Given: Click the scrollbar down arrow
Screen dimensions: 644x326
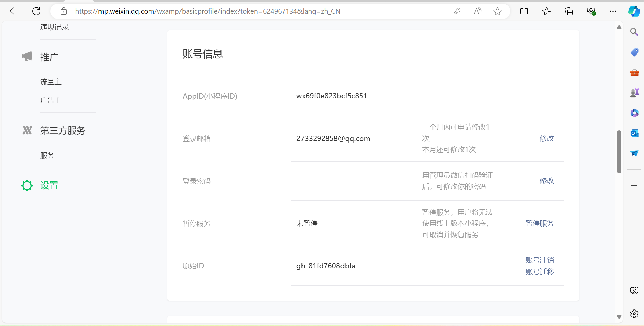Looking at the screenshot, I should click(x=619, y=317).
